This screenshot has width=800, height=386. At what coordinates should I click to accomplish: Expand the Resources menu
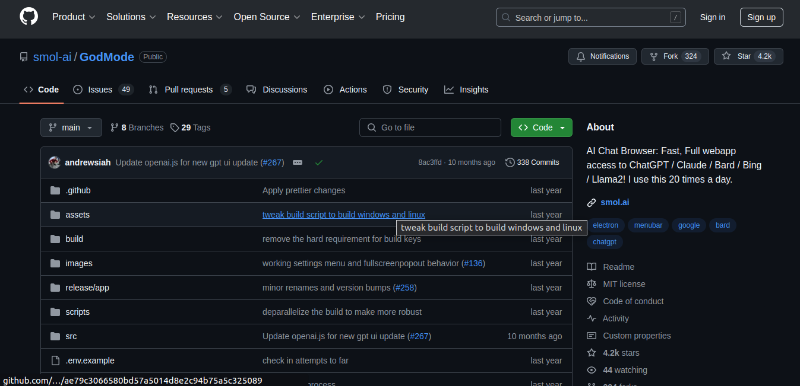pos(194,17)
